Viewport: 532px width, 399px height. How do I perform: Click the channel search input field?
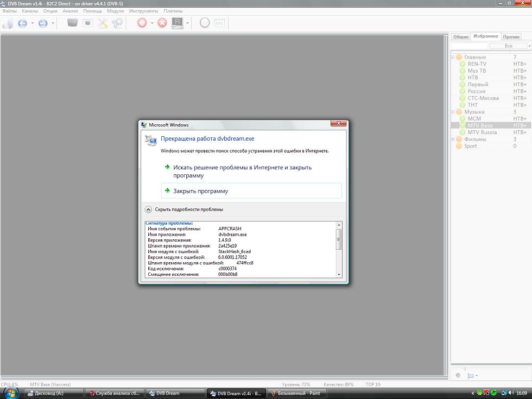coord(469,46)
